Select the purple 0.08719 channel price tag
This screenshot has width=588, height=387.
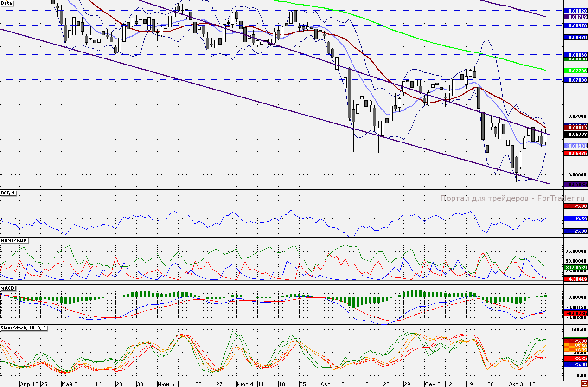(575, 16)
